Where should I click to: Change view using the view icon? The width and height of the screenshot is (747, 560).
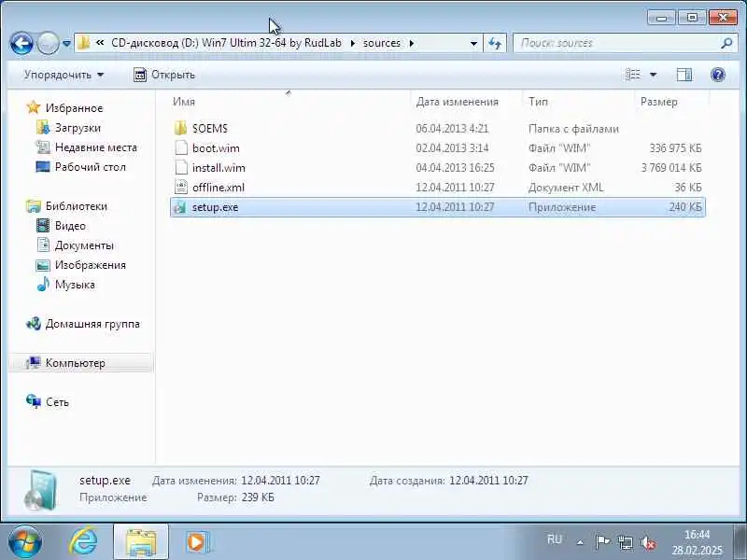click(633, 75)
